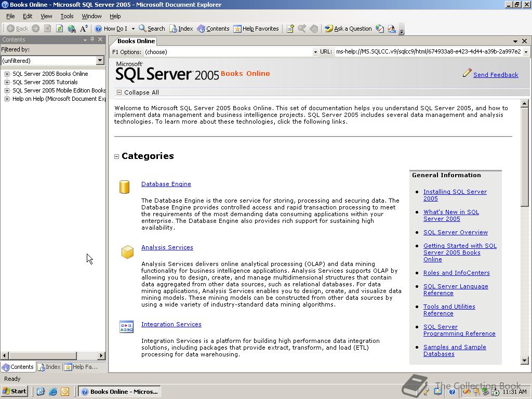
Task: Open What's New in SQL Server 2005 link
Action: (x=451, y=215)
